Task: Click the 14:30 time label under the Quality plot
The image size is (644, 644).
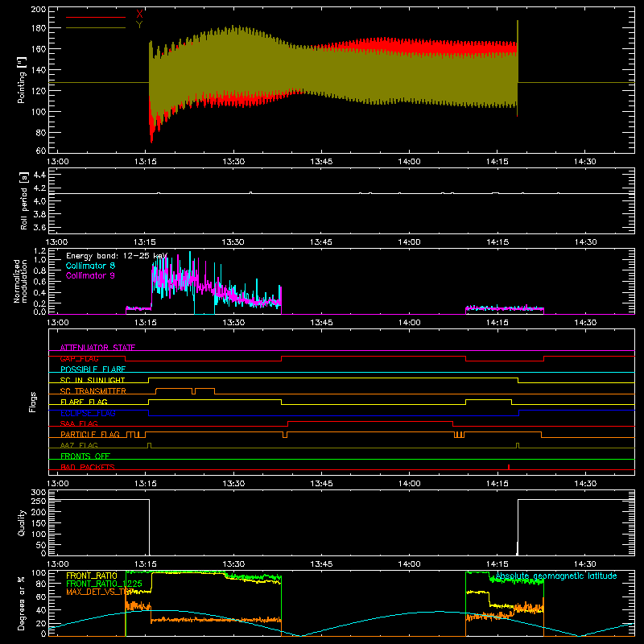Action: [x=585, y=564]
